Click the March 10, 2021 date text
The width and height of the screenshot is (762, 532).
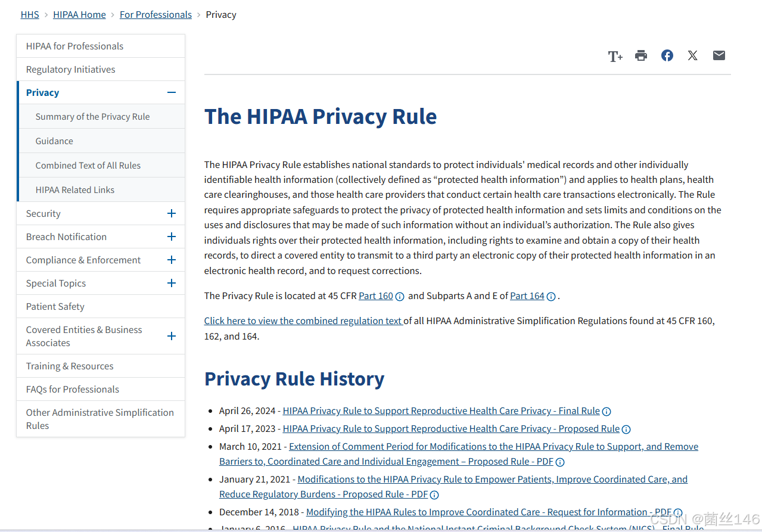[250, 446]
